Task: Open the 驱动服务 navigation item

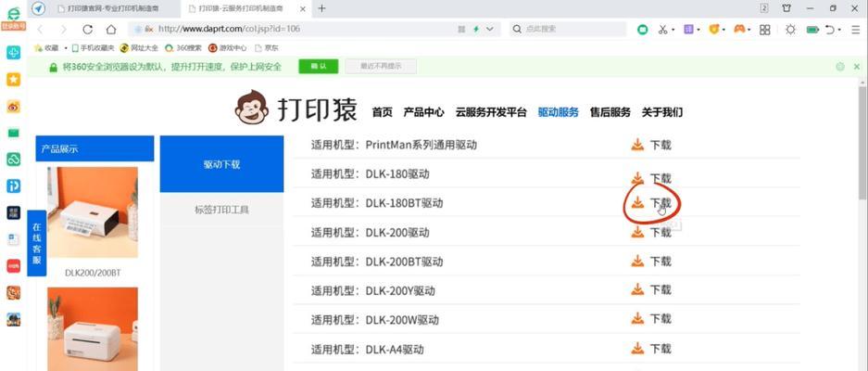Action: (558, 112)
